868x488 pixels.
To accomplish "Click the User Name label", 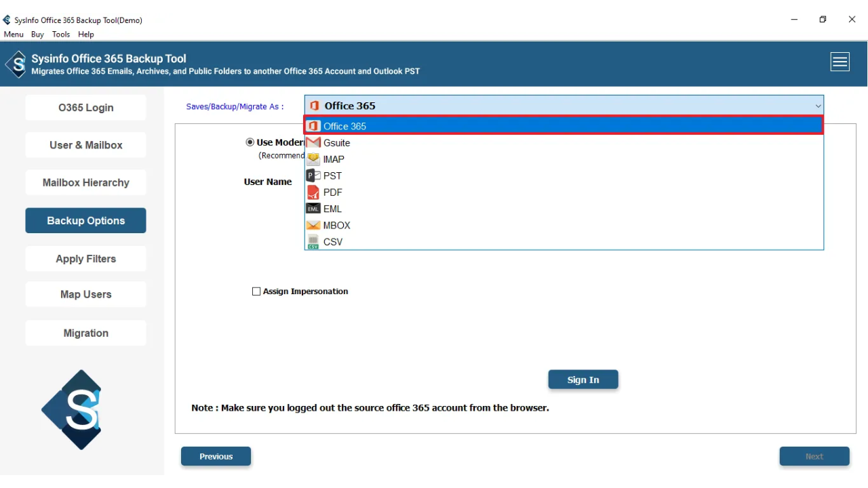I will (268, 182).
